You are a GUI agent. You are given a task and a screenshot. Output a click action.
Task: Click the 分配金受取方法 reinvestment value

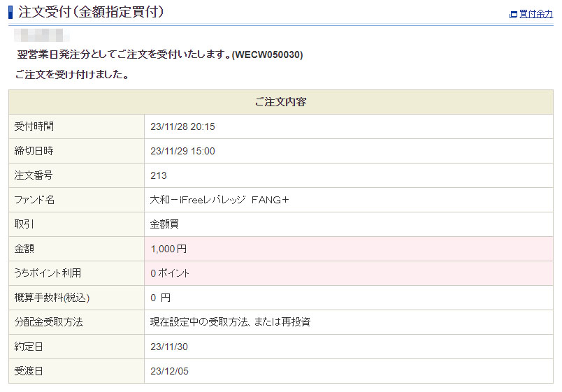click(230, 322)
